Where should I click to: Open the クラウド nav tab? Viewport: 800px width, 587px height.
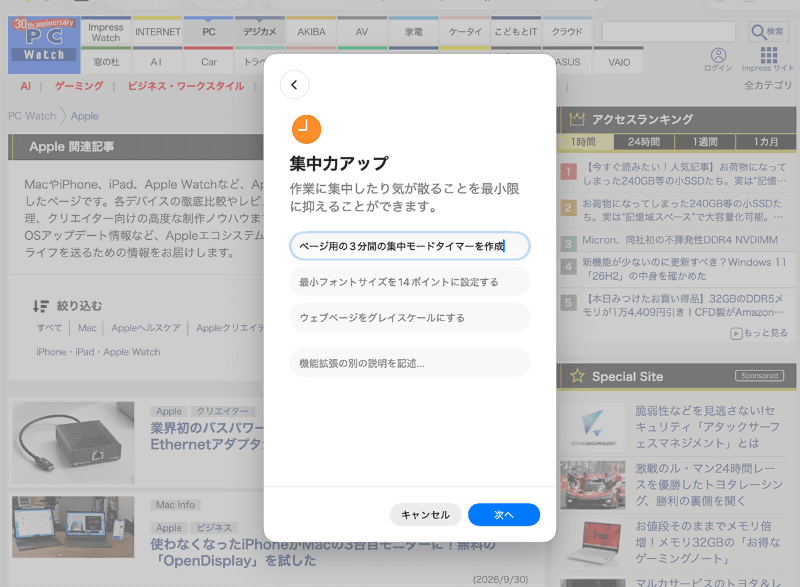coord(567,32)
